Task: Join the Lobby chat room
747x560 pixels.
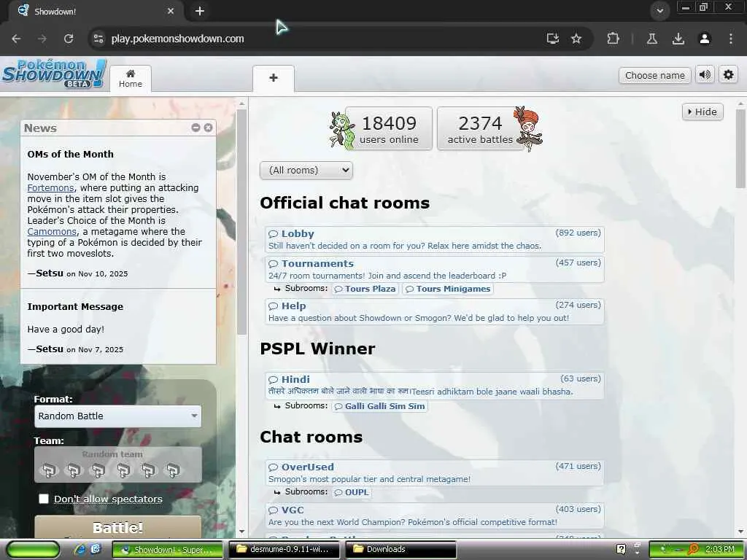Action: point(435,239)
